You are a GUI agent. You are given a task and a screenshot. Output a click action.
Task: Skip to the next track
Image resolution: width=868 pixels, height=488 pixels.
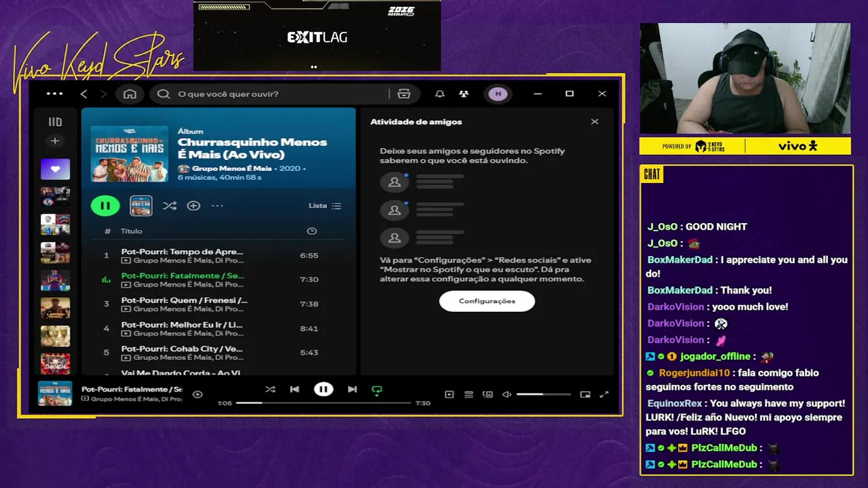pyautogui.click(x=352, y=389)
